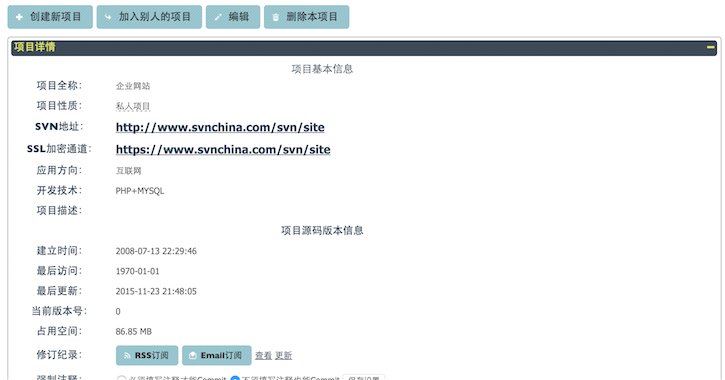Screen dimensions: 725x380
Task: Collapse the 项目详情 panel with minus icon
Action: tap(711, 47)
